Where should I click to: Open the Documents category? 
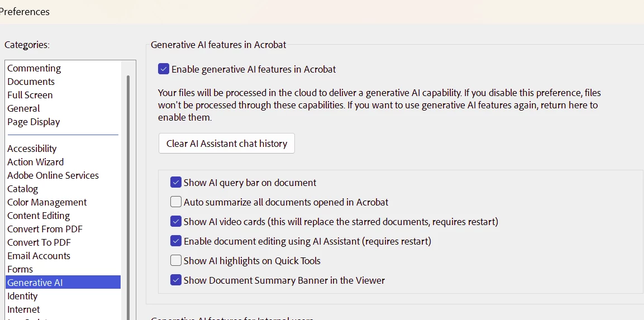pos(31,82)
